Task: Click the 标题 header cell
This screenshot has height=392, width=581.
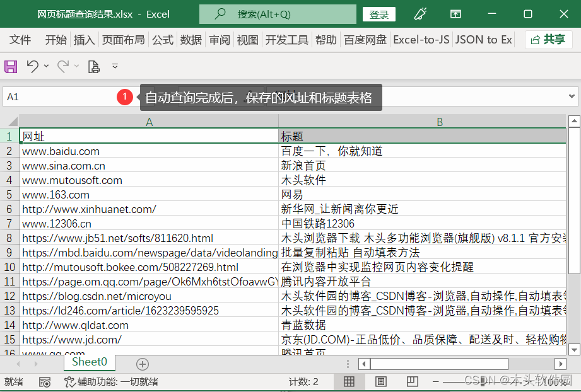Action: pyautogui.click(x=422, y=136)
